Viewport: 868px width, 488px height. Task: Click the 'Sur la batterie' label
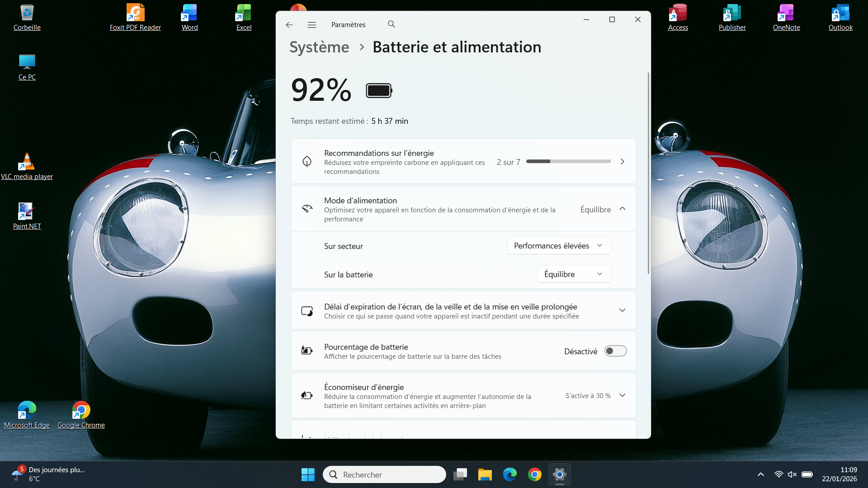(349, 275)
